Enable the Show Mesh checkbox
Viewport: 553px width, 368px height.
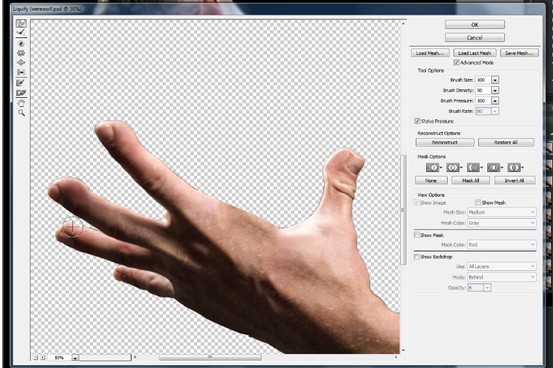click(478, 203)
